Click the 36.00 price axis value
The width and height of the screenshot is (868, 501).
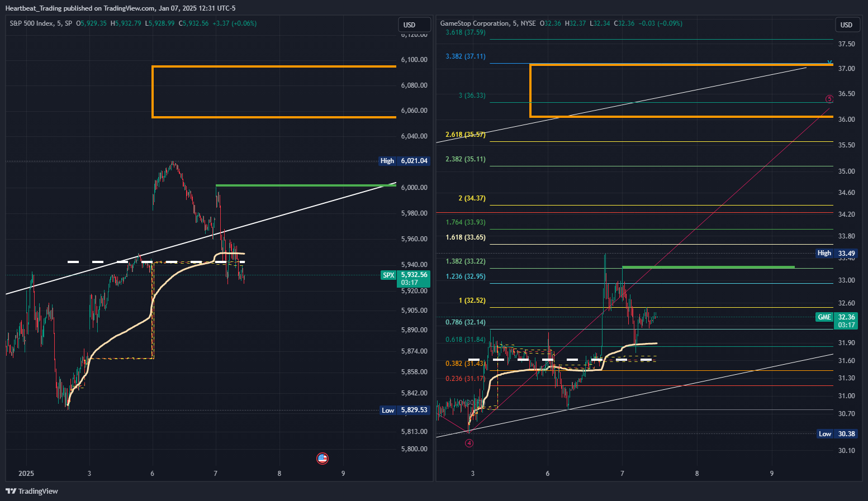(x=846, y=120)
